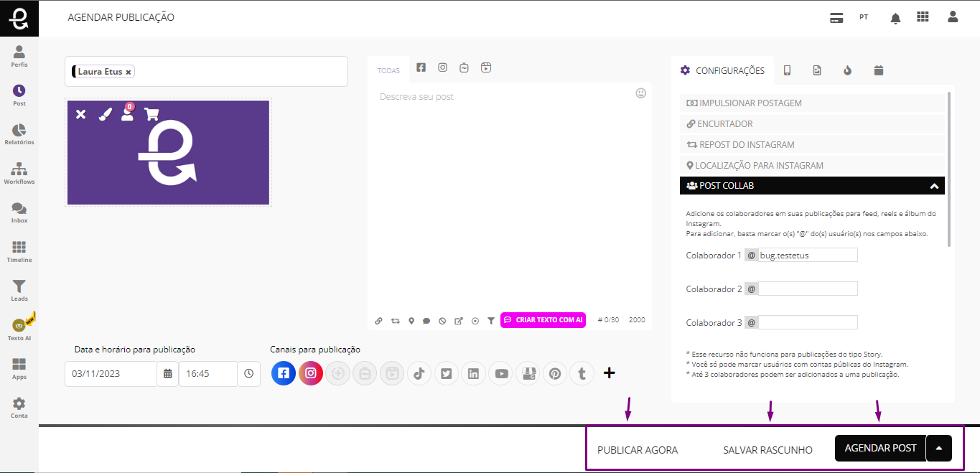Open the flame icon tab
The image size is (980, 473).
click(848, 70)
